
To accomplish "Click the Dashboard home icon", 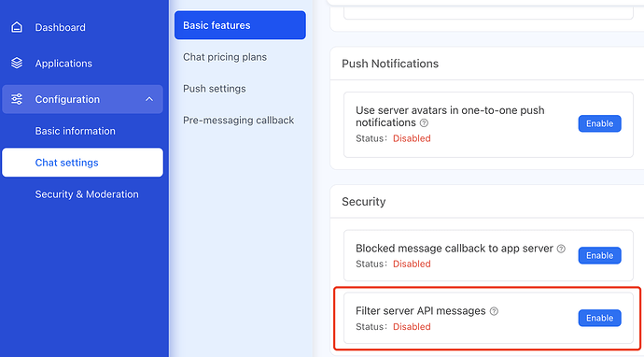I will click(x=17, y=27).
